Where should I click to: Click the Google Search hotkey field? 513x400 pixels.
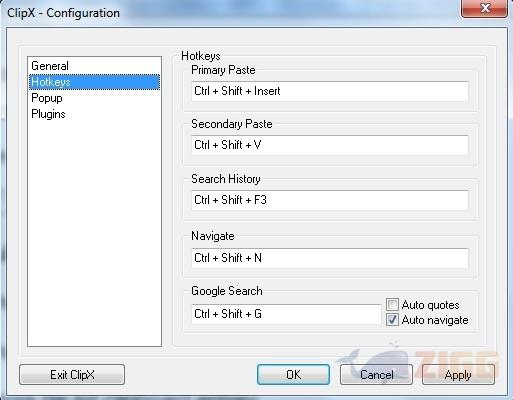(x=286, y=314)
